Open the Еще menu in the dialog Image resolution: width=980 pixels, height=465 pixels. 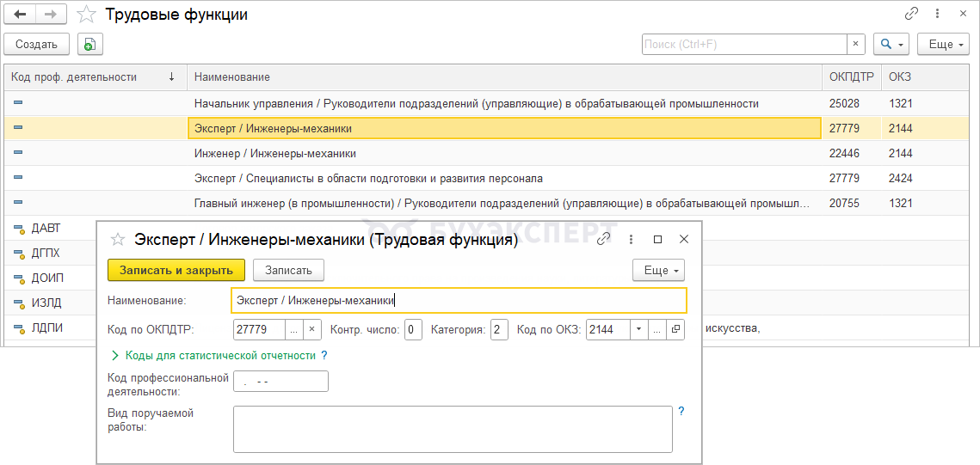click(658, 270)
